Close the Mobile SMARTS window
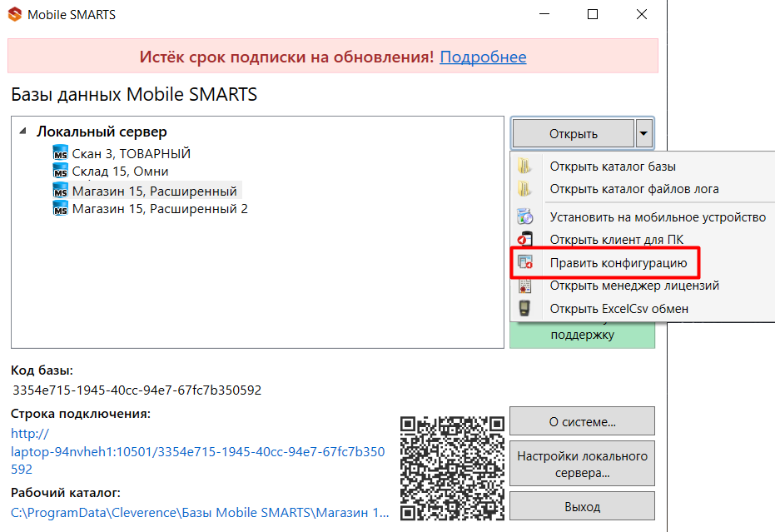Screen dimensions: 775x532 [x=642, y=14]
